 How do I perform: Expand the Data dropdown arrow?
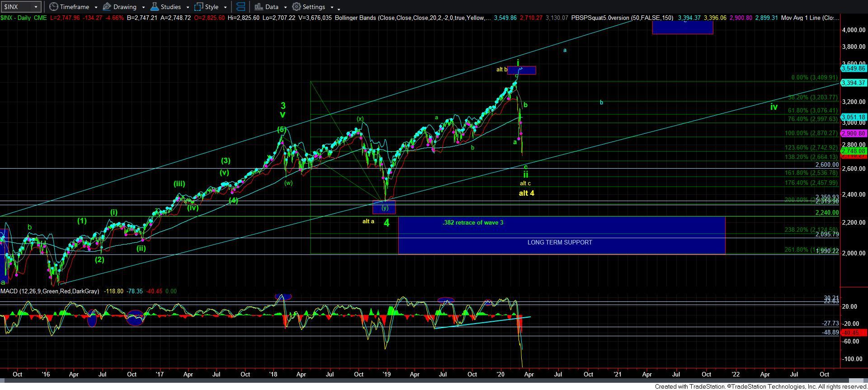click(285, 7)
